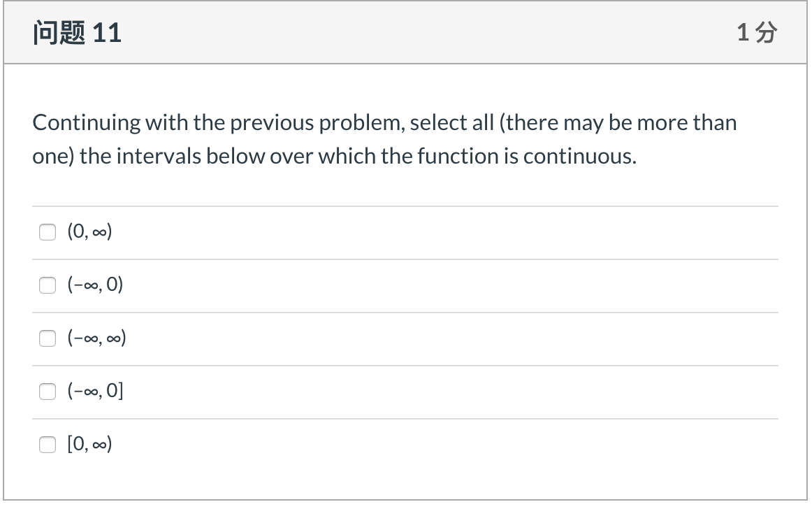This screenshot has height=509, width=812.
Task: Select the checkbox beside the last interval
Action: (x=47, y=443)
